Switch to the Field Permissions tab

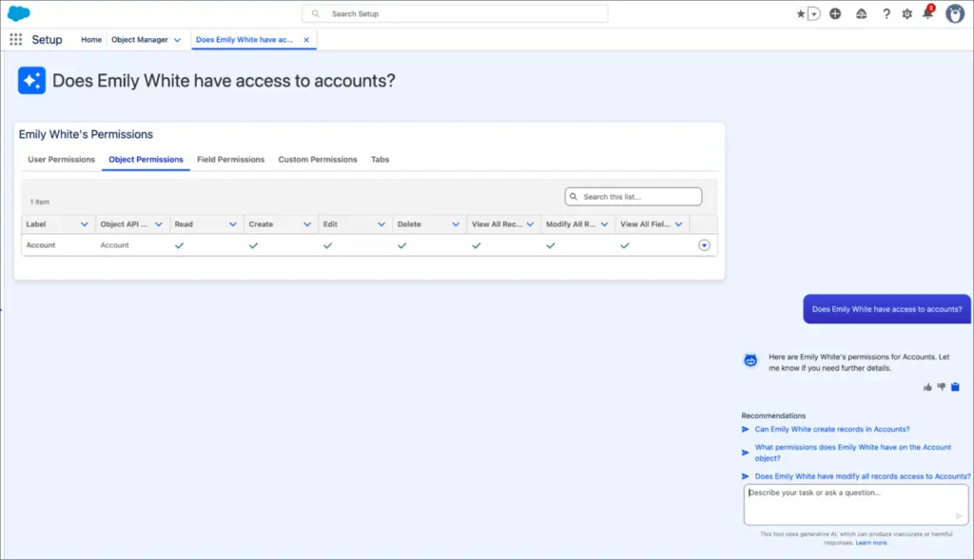230,159
